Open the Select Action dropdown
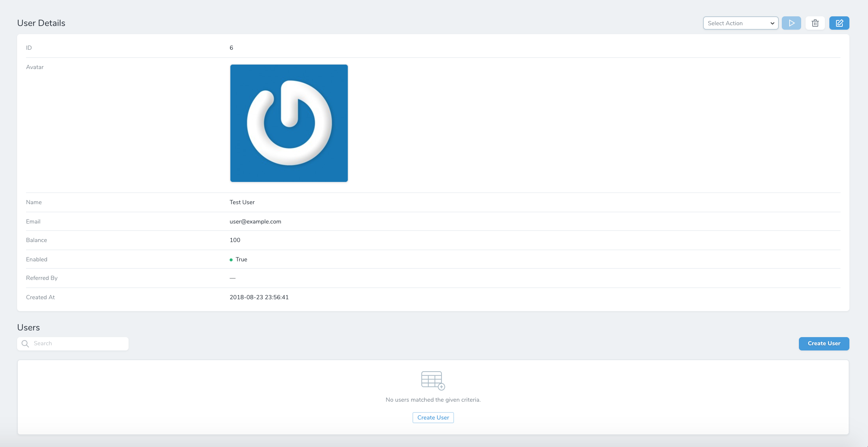 [x=741, y=23]
